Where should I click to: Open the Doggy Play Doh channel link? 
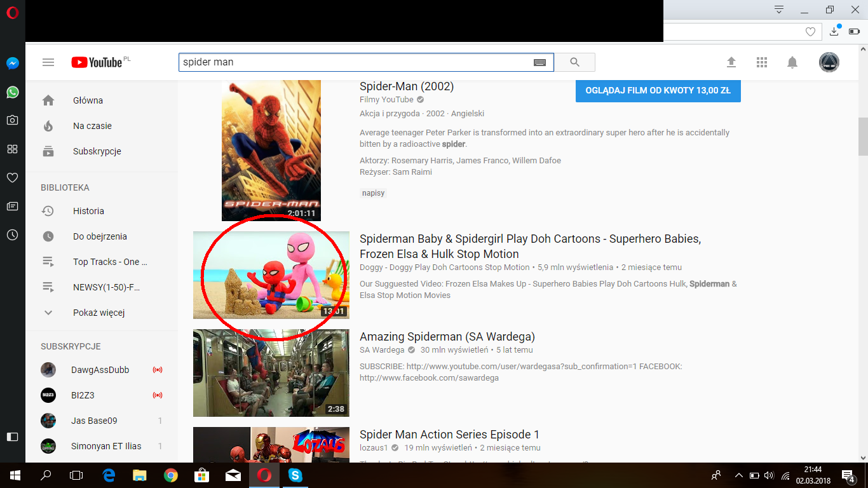[444, 268]
